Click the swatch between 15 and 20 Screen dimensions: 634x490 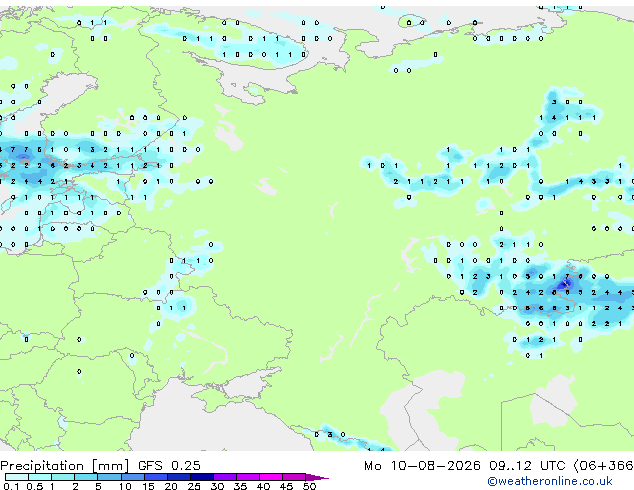pyautogui.click(x=156, y=477)
